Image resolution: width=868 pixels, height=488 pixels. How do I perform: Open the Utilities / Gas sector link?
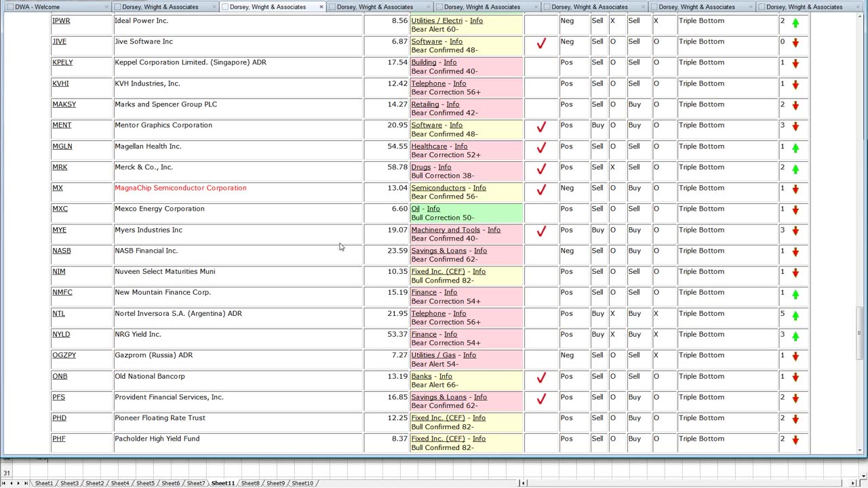pyautogui.click(x=433, y=355)
